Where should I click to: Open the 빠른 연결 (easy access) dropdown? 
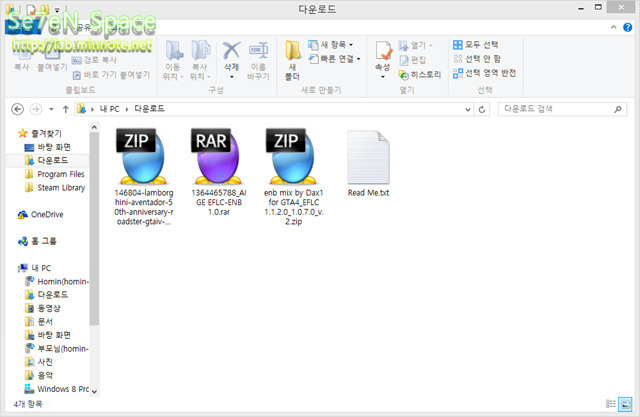(x=335, y=59)
